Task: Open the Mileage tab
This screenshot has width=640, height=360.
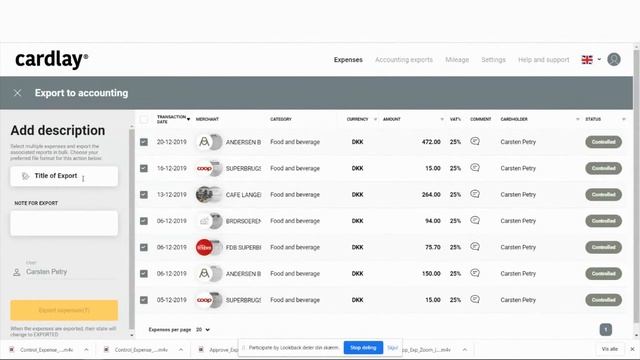Action: pos(457,60)
